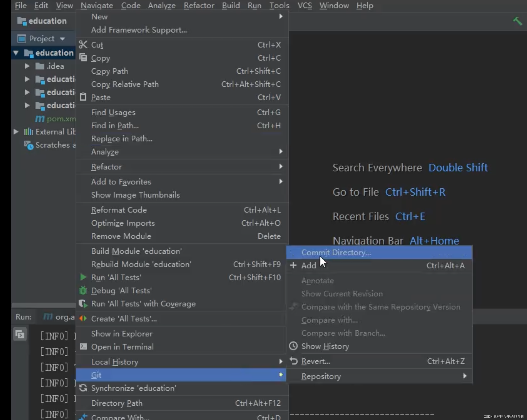The height and width of the screenshot is (420, 527).
Task: Click the clock icon beside Show History
Action: pyautogui.click(x=293, y=346)
